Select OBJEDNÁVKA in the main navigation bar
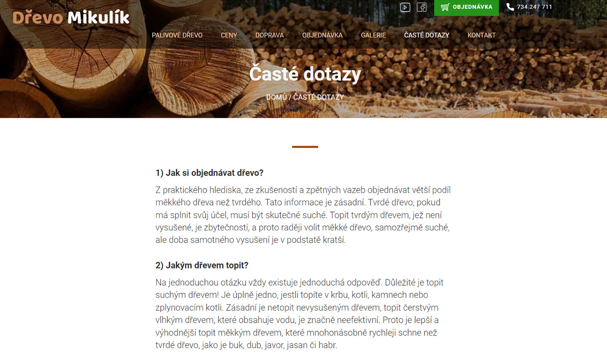Screen dimensions: 607x364 pyautogui.click(x=322, y=35)
